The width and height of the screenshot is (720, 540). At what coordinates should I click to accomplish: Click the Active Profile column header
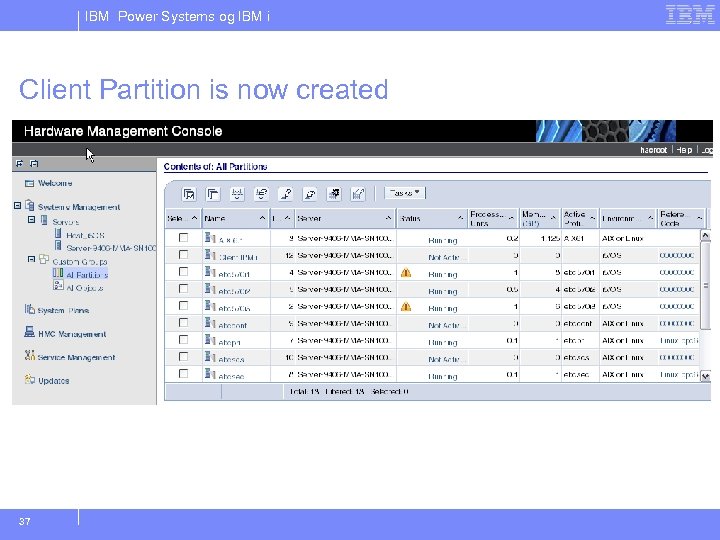(x=579, y=219)
